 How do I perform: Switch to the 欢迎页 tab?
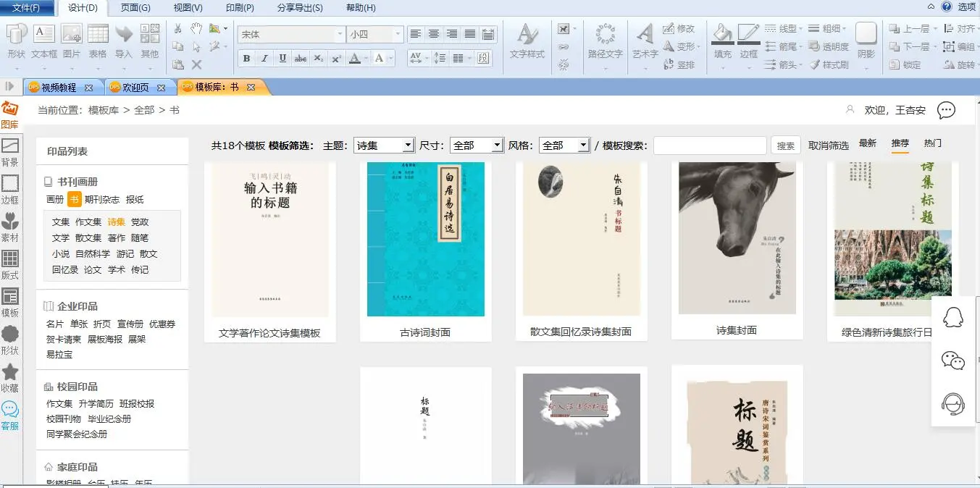point(135,88)
